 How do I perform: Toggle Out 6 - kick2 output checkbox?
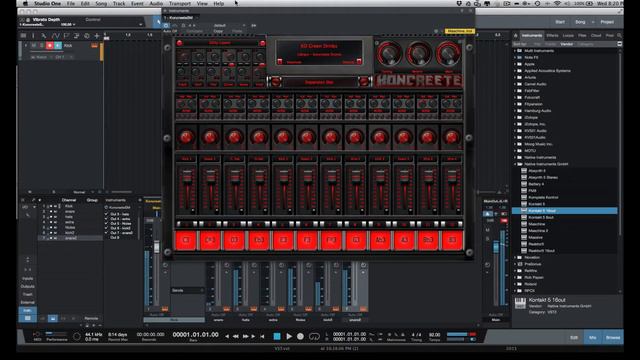pyautogui.click(x=107, y=228)
